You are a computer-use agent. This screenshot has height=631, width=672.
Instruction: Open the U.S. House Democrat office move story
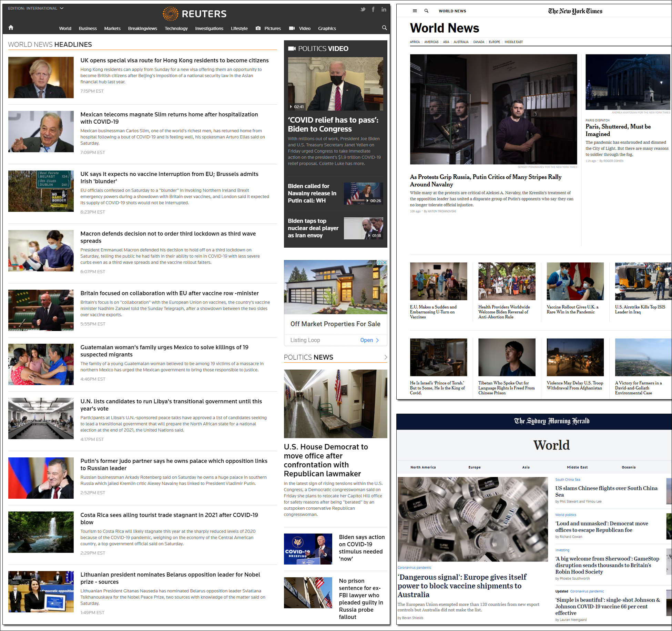point(326,460)
